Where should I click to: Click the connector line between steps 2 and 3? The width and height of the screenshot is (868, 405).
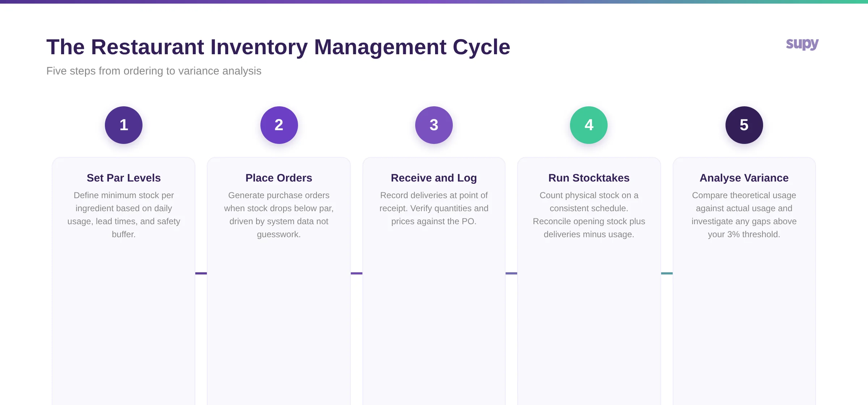[x=356, y=274]
